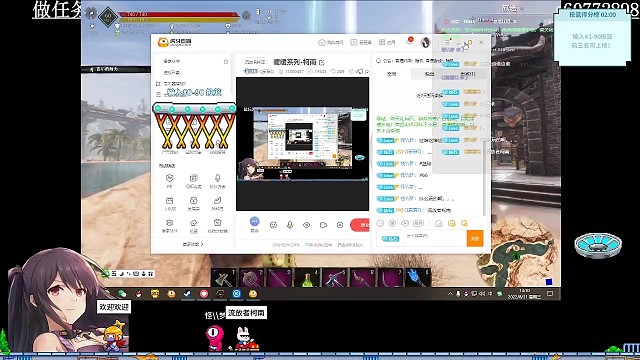640x360 pixels.
Task: Open the microphone tool in the left tool grid
Action: point(218,178)
